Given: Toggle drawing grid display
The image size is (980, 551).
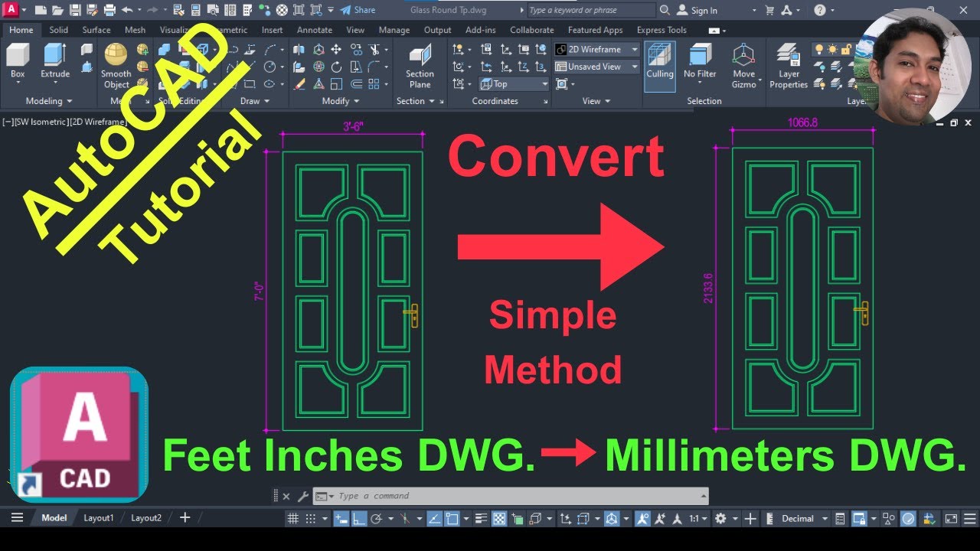Looking at the screenshot, I should [292, 518].
